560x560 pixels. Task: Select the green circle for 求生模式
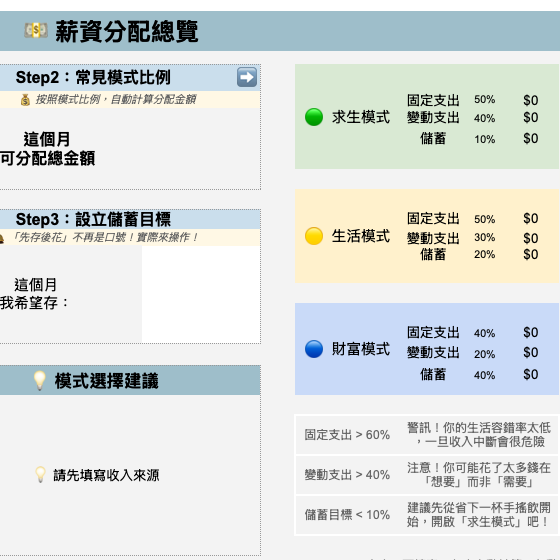tap(314, 117)
